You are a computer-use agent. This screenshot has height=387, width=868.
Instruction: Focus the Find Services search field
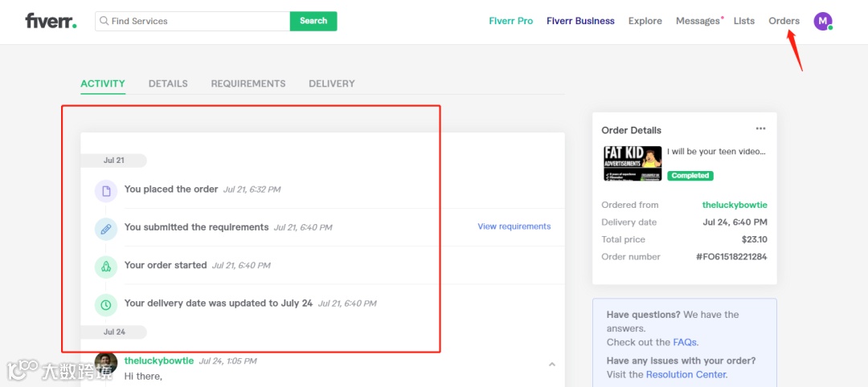coord(193,21)
